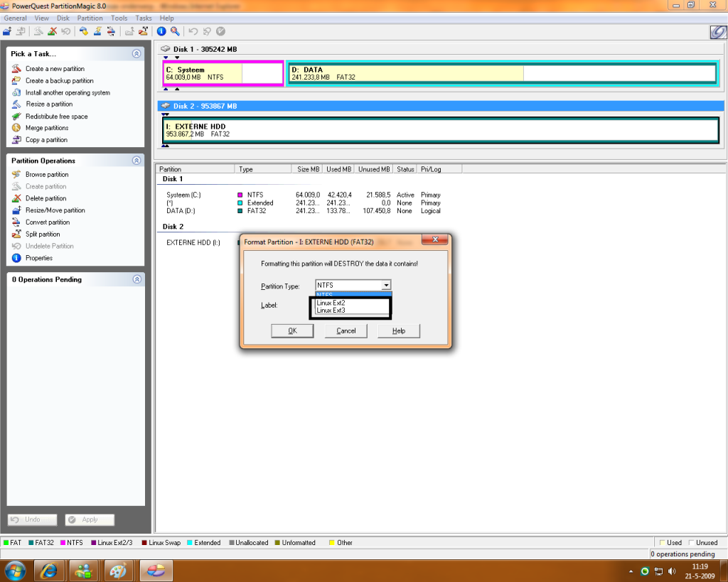
Task: Click the Apply button below Operations Pending
Action: pos(90,519)
